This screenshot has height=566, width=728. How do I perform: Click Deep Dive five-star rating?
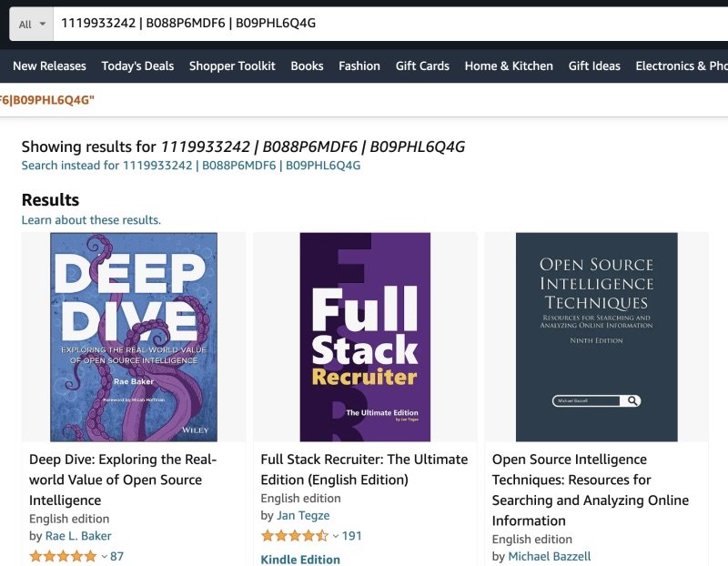[x=63, y=556]
